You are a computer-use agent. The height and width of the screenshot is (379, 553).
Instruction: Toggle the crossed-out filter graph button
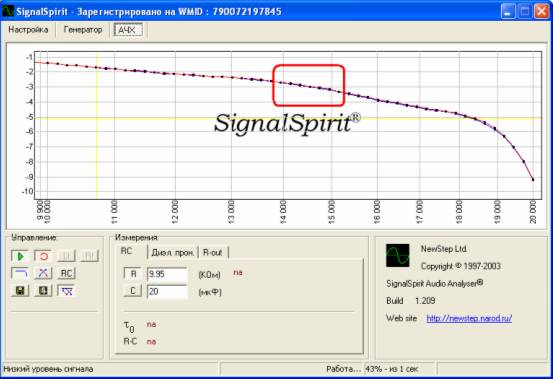[66, 291]
